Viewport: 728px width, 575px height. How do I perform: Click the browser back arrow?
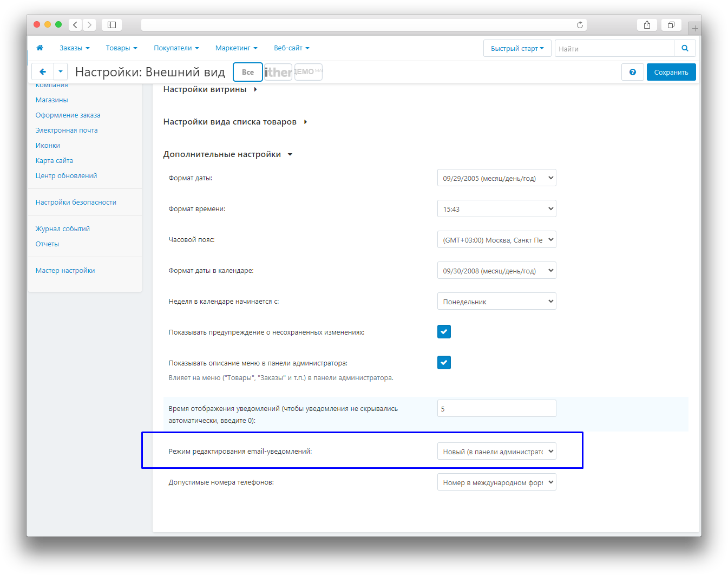75,25
